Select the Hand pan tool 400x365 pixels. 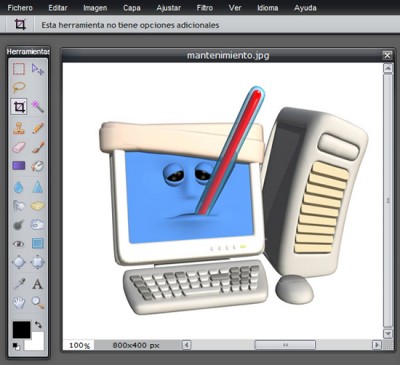pos(19,303)
